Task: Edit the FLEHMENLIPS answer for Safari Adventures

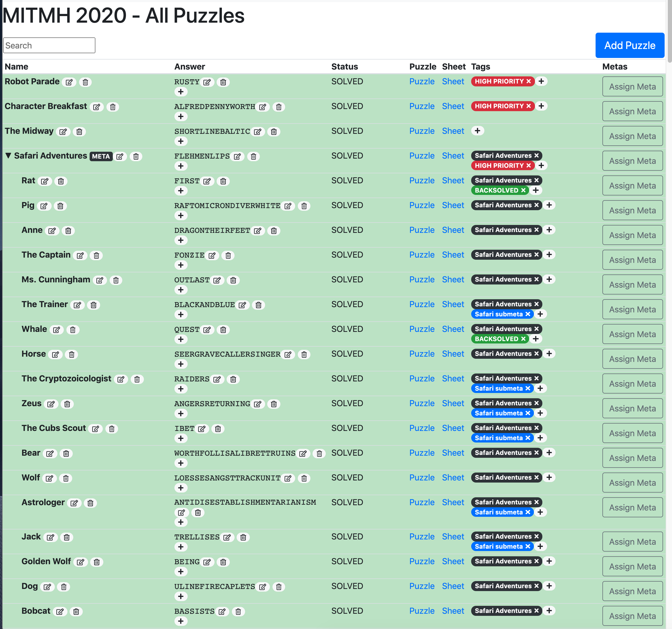Action: tap(238, 156)
